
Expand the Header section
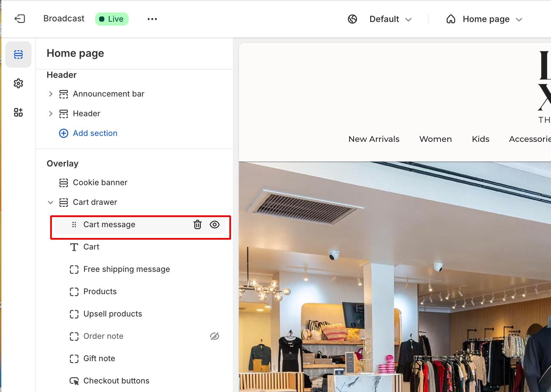pos(51,114)
